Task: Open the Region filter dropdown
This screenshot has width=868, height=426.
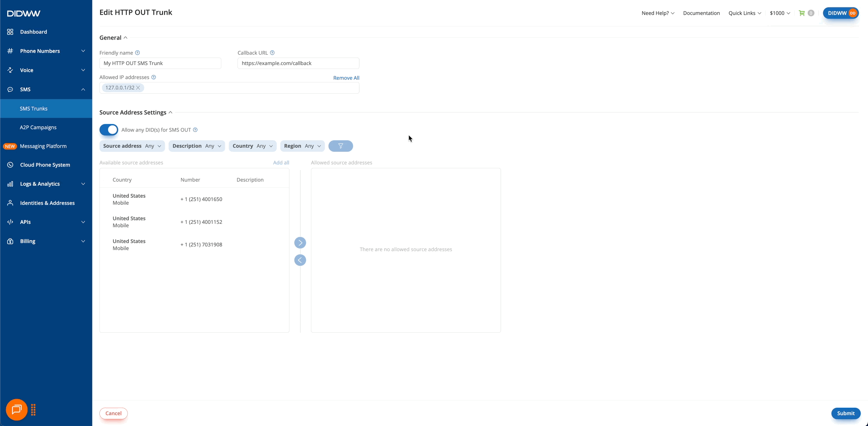Action: [302, 146]
